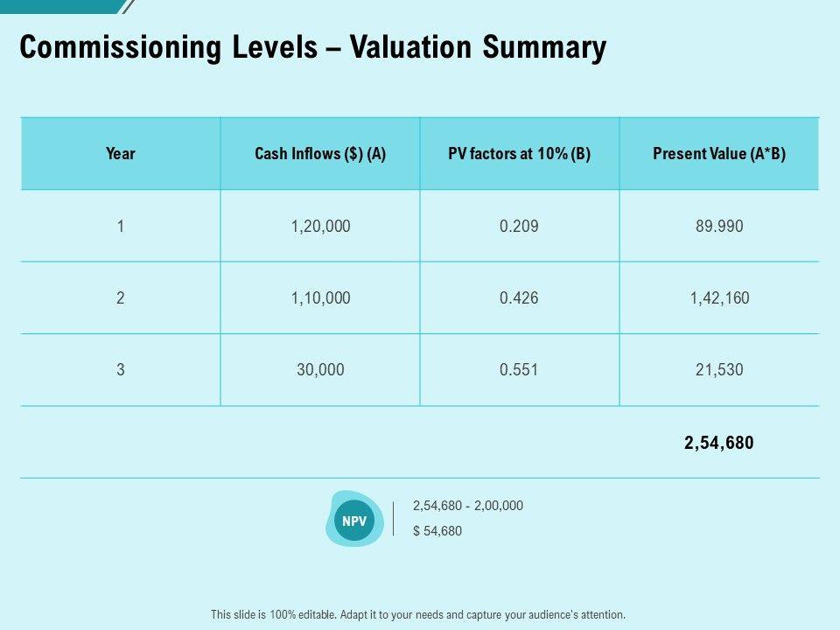Click the NPV circular badge icon
This screenshot has height=630, width=840.
pyautogui.click(x=355, y=521)
